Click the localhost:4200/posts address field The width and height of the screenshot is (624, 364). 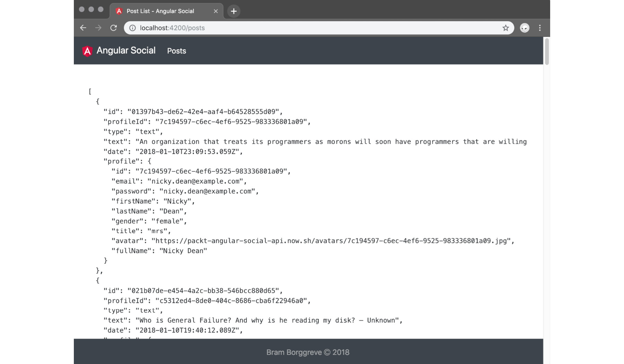[319, 28]
